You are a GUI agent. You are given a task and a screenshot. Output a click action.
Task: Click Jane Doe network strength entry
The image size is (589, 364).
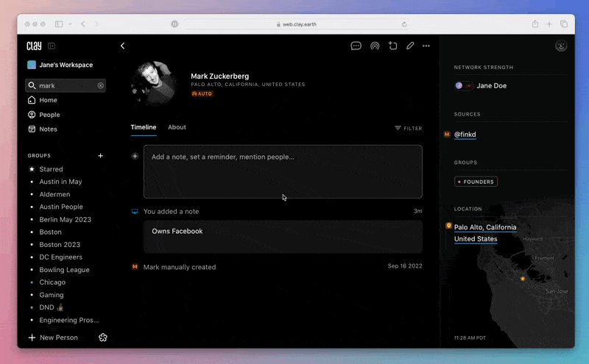[481, 85]
